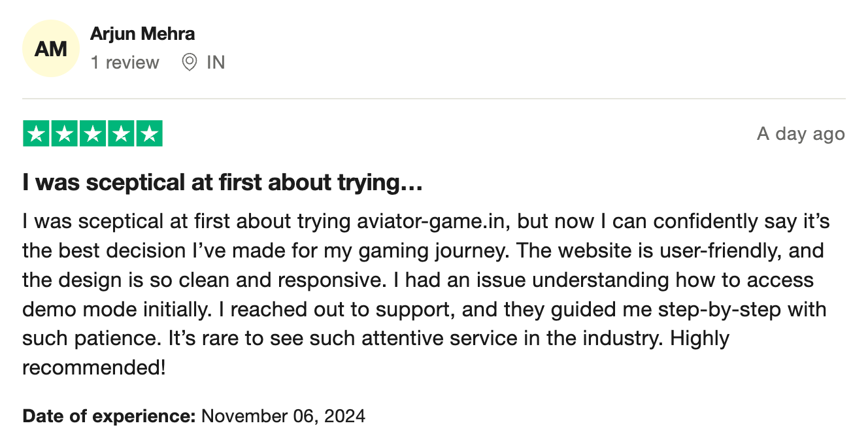The height and width of the screenshot is (434, 868).
Task: Click the yellow AM avatar circle
Action: pos(51,48)
